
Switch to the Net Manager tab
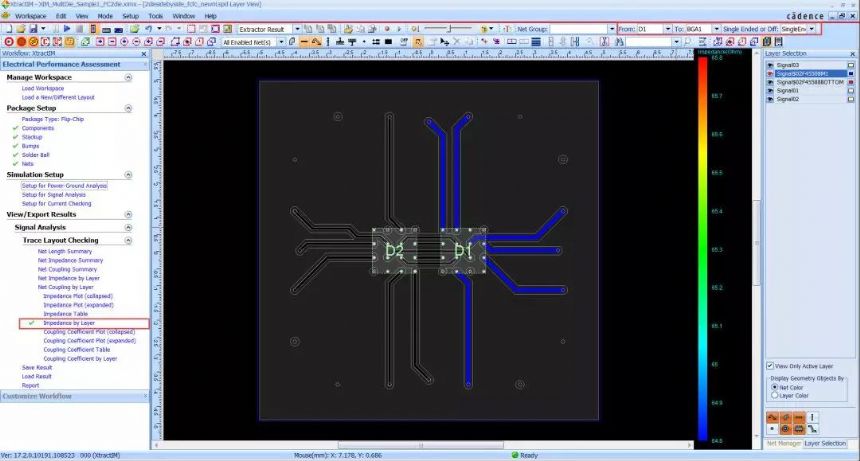click(x=784, y=443)
